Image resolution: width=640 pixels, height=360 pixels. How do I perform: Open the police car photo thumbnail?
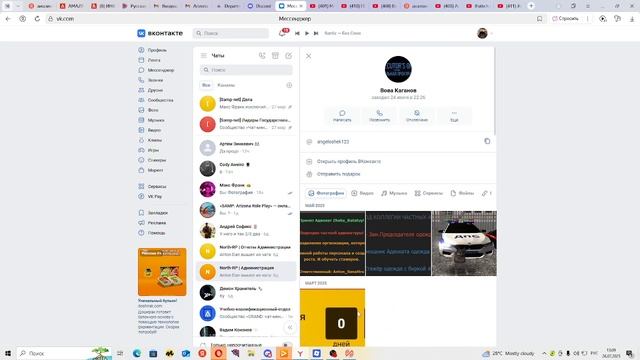point(464,243)
